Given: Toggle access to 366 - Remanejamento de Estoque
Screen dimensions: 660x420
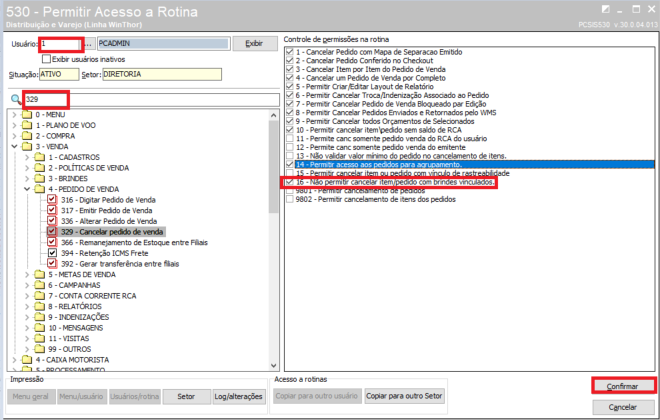Looking at the screenshot, I should point(52,242).
